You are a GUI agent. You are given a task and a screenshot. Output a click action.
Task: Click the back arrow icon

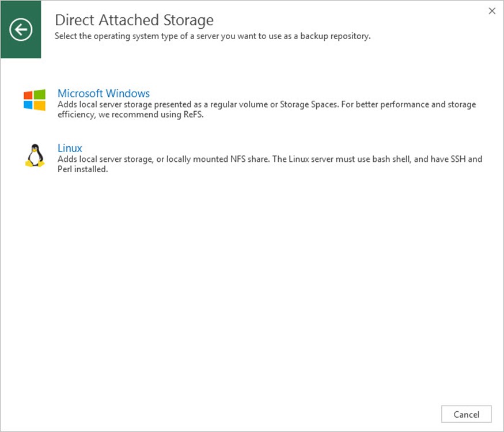tap(21, 29)
